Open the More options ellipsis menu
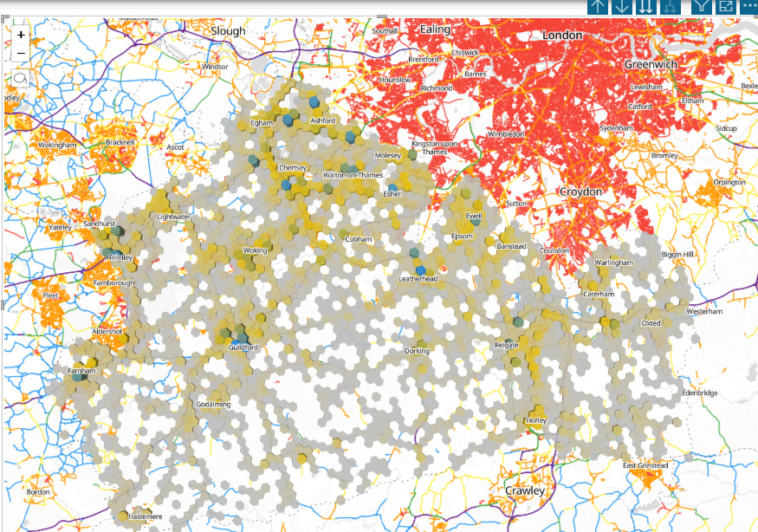This screenshot has height=532, width=758. tap(748, 7)
